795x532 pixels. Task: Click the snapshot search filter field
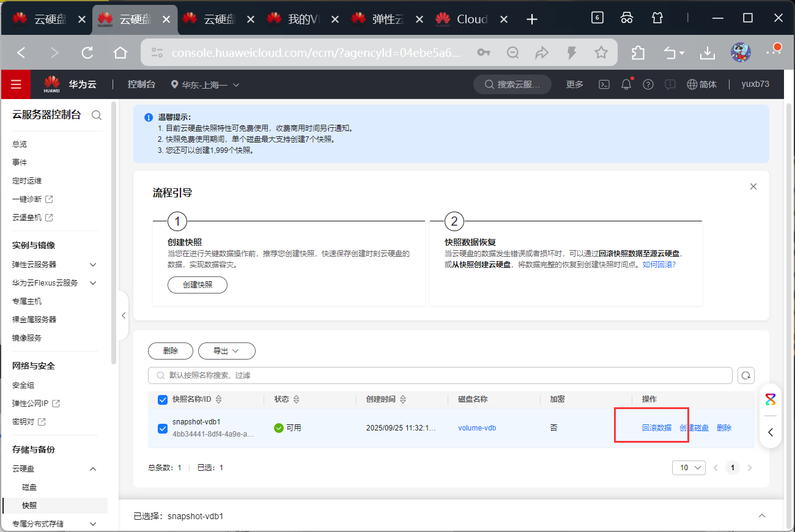(x=440, y=375)
